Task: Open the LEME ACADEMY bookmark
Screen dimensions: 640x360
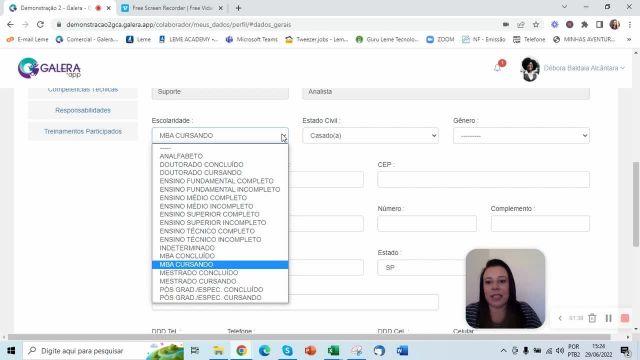Action: click(x=189, y=39)
